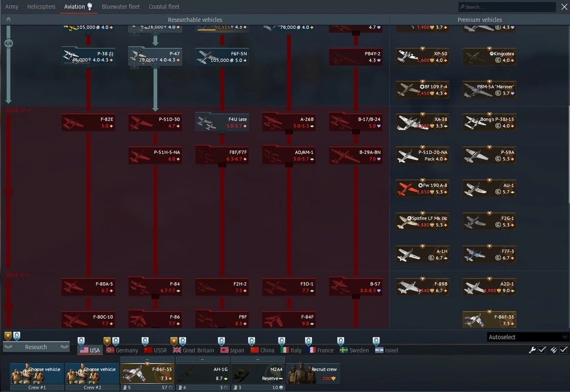This screenshot has width=570, height=392.
Task: Open the Bluewater fleet tab
Action: tap(121, 7)
